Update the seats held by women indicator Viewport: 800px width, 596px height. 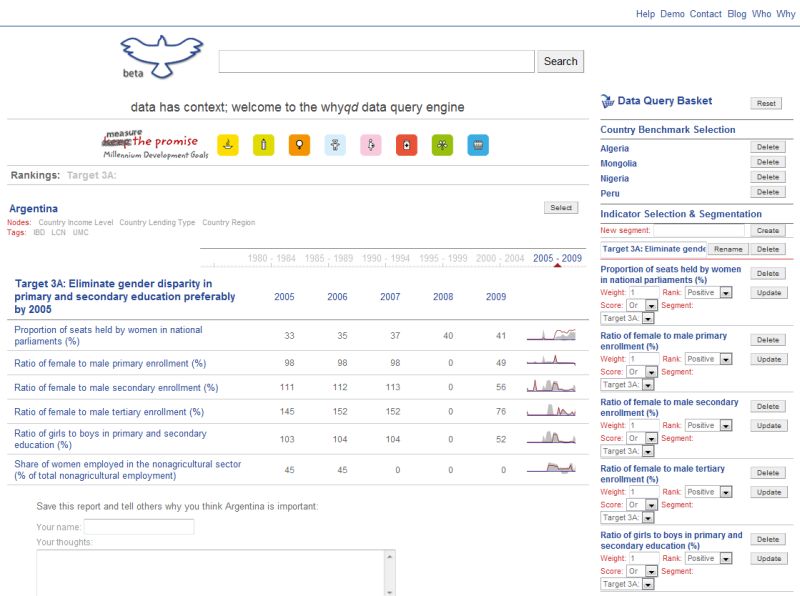[769, 292]
